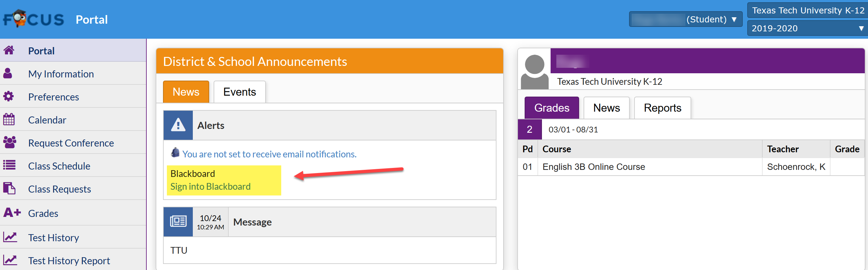Select the News tab in student panel

606,107
